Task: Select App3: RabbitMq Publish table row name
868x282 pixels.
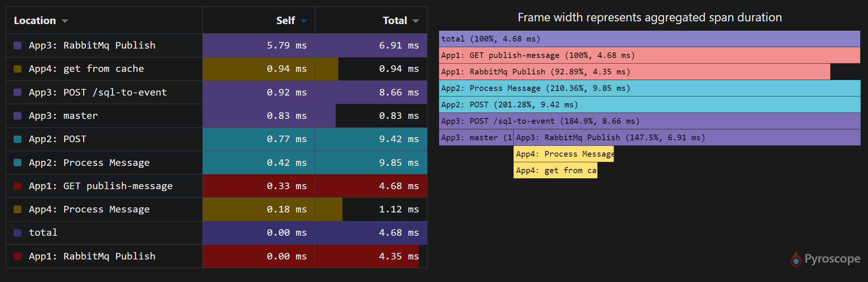Action: point(92,45)
